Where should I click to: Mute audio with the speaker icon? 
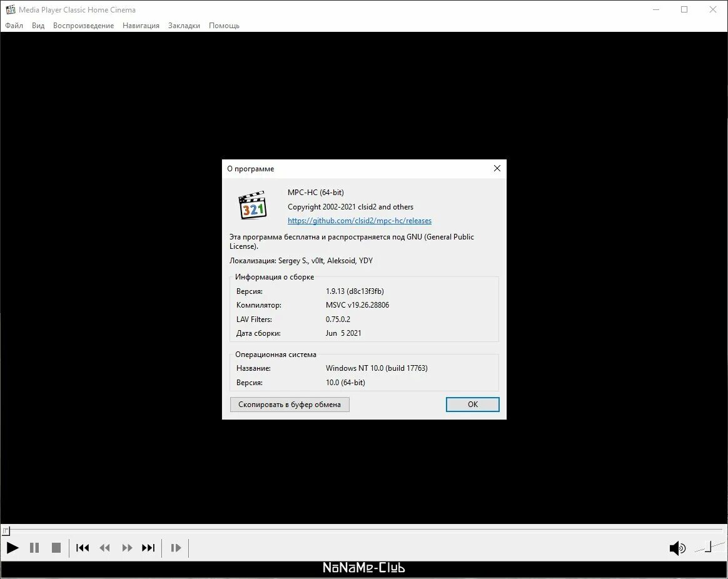pos(677,548)
